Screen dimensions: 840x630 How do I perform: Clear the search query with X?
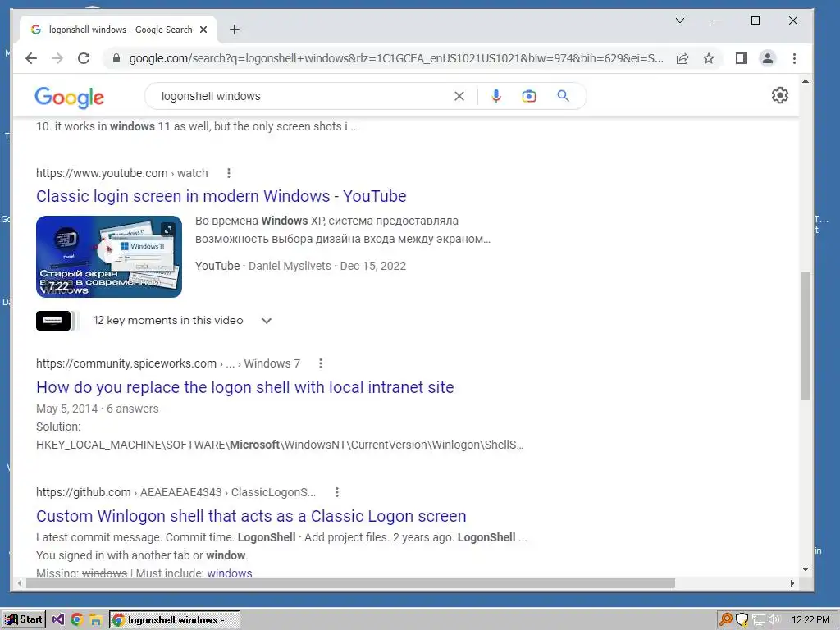click(x=459, y=97)
